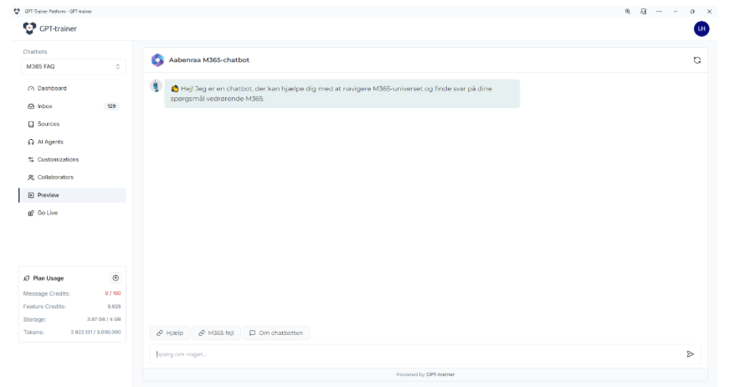Click the GPT-trainer logo in header
This screenshot has width=750, height=387.
point(50,29)
